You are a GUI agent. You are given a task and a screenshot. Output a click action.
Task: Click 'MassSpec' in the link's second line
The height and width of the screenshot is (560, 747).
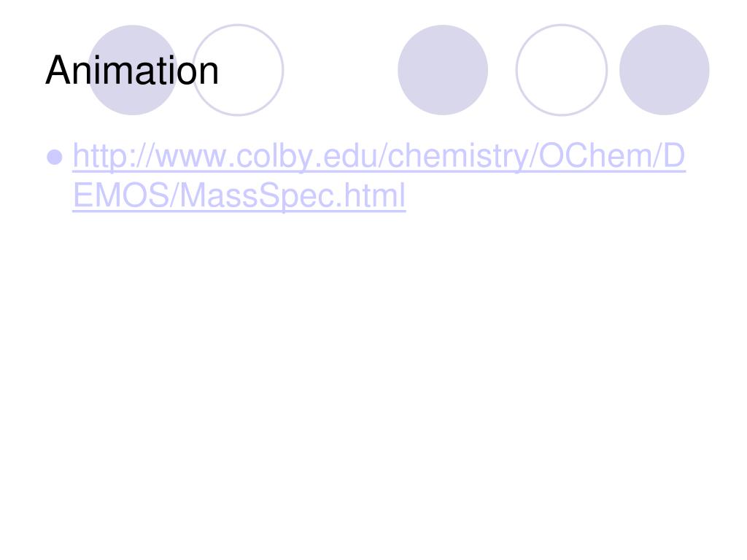[x=255, y=195]
